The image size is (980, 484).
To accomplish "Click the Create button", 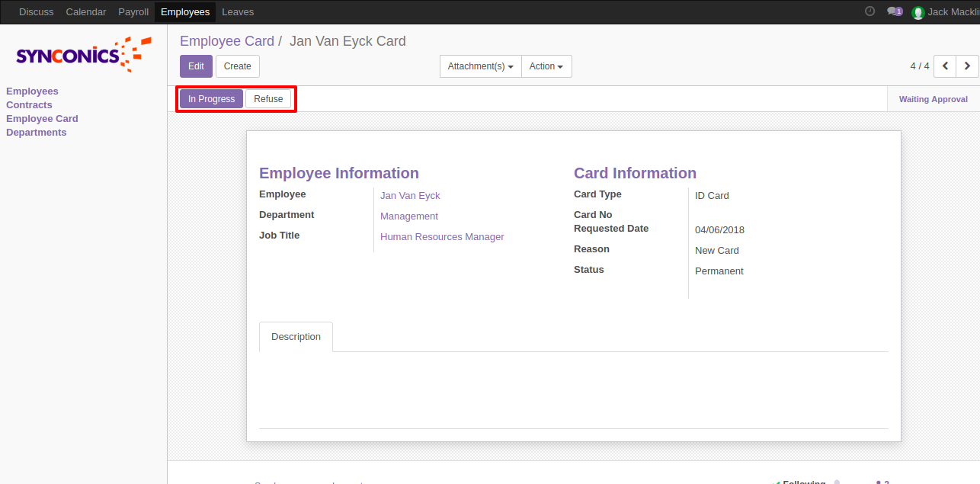I will pos(237,66).
